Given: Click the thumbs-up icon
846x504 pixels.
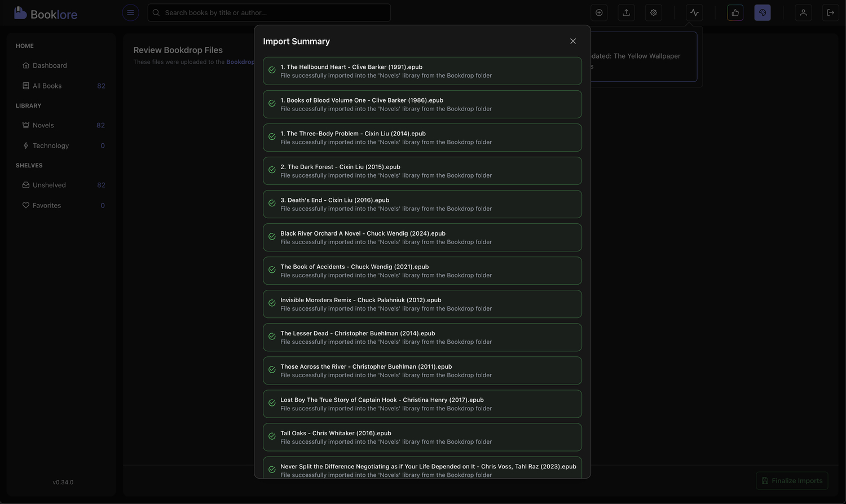Looking at the screenshot, I should coord(735,12).
